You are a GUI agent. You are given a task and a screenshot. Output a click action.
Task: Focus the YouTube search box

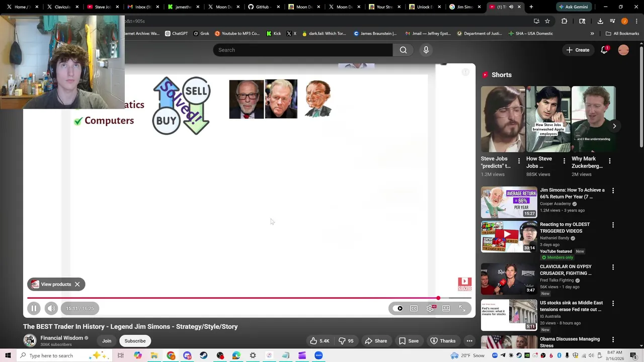pyautogui.click(x=303, y=50)
